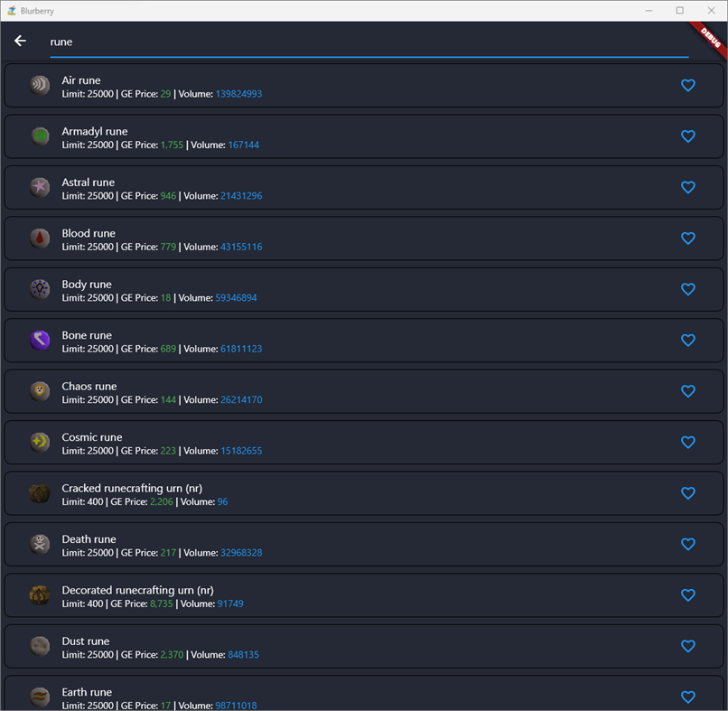
Task: Minimize the Blurberry window
Action: click(x=649, y=11)
